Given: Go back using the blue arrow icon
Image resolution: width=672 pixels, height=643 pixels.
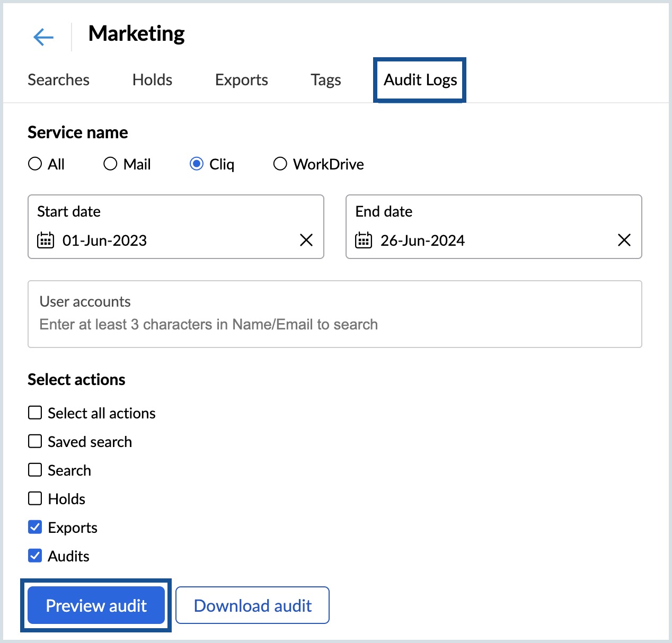Looking at the screenshot, I should tap(43, 37).
